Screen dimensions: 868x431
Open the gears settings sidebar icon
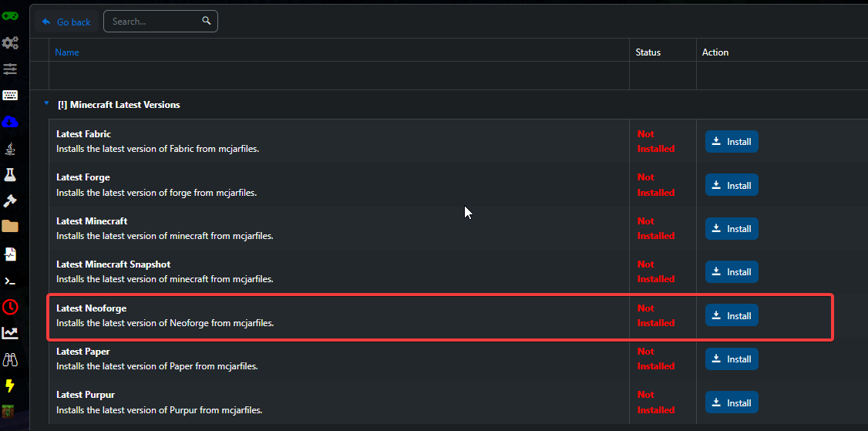(x=10, y=42)
